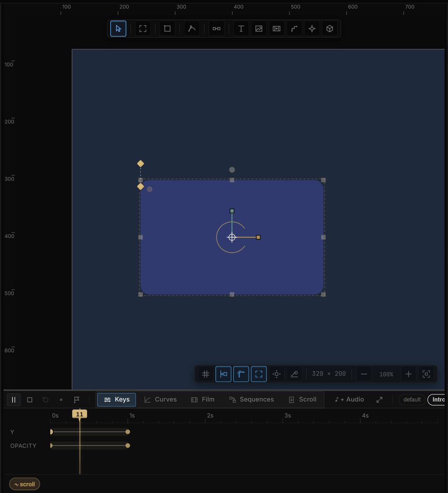Toggle the rulers display
The width and height of the screenshot is (448, 493).
pos(241,374)
